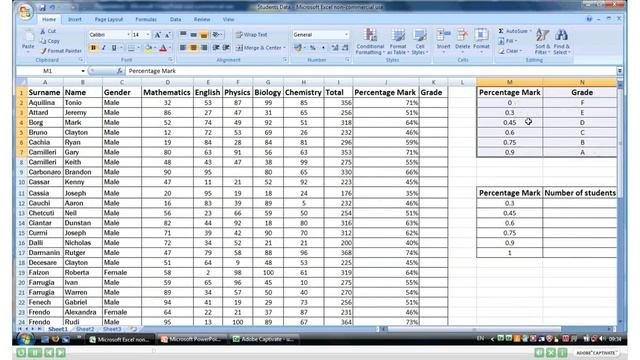Select the Sheet2 worksheet tab
Screen dimensions: 640x360
[x=85, y=329]
